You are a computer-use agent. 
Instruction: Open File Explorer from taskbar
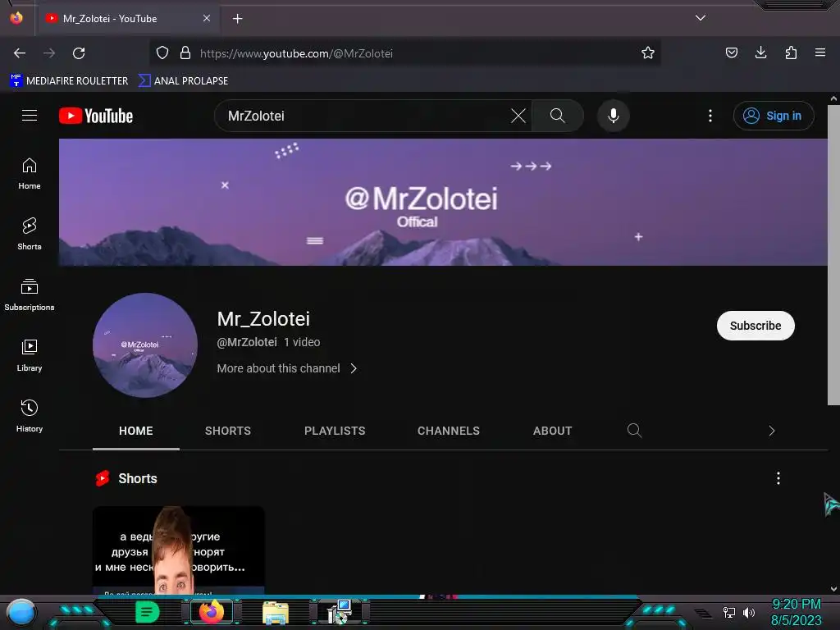pos(276,613)
